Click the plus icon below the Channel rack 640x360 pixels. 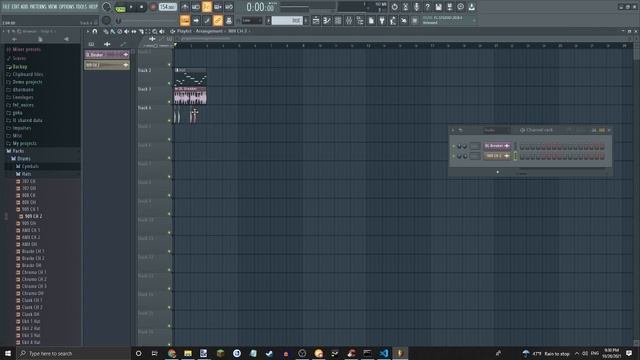point(498,172)
